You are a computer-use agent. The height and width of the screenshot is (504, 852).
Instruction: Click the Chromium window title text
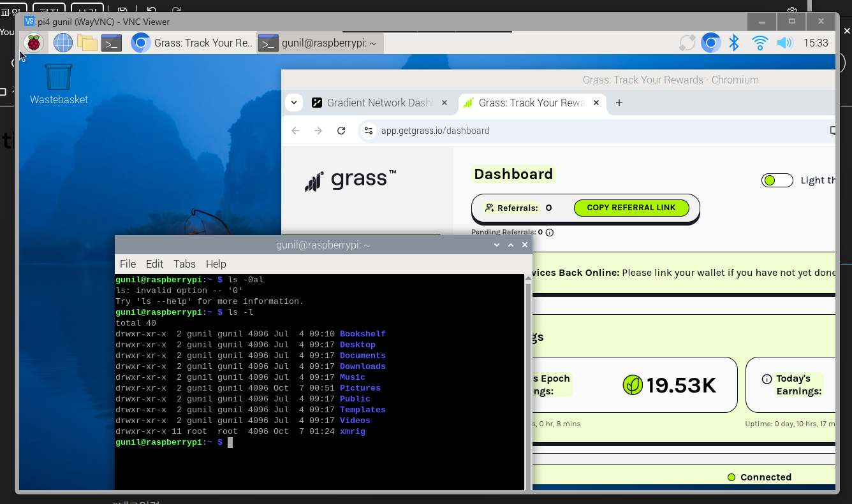tap(670, 80)
